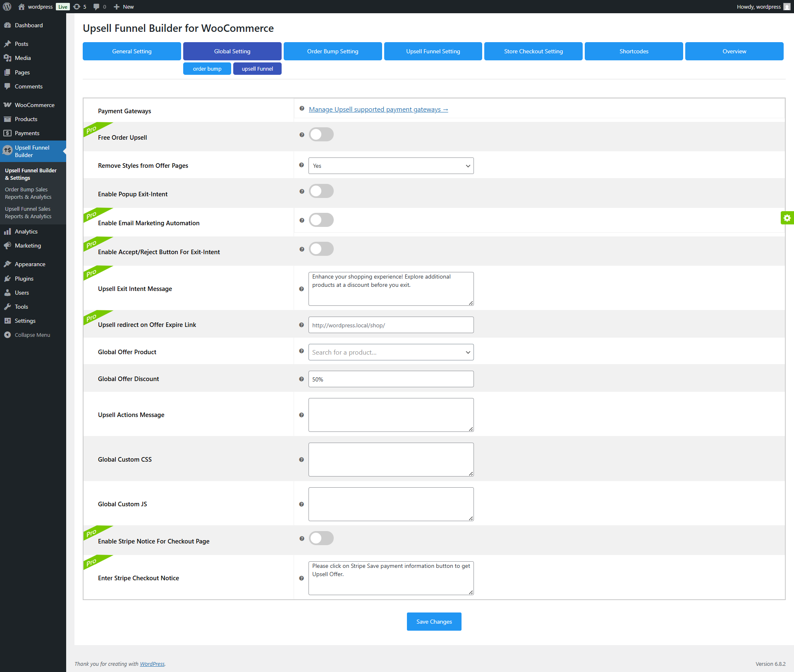Click help icon beside Payment Gateways
Screen dimensions: 794x672
tap(302, 109)
